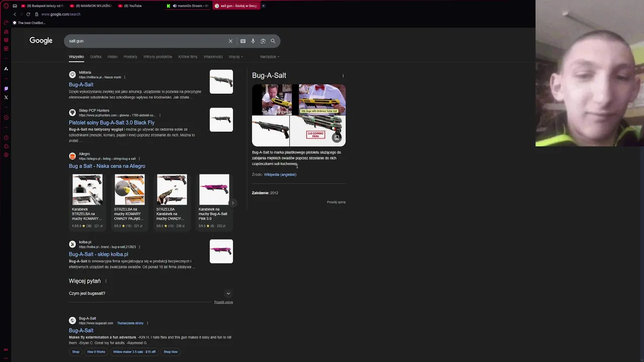644x362 pixels.
Task: Switch to the Witryny produktów tab
Action: coord(157,57)
